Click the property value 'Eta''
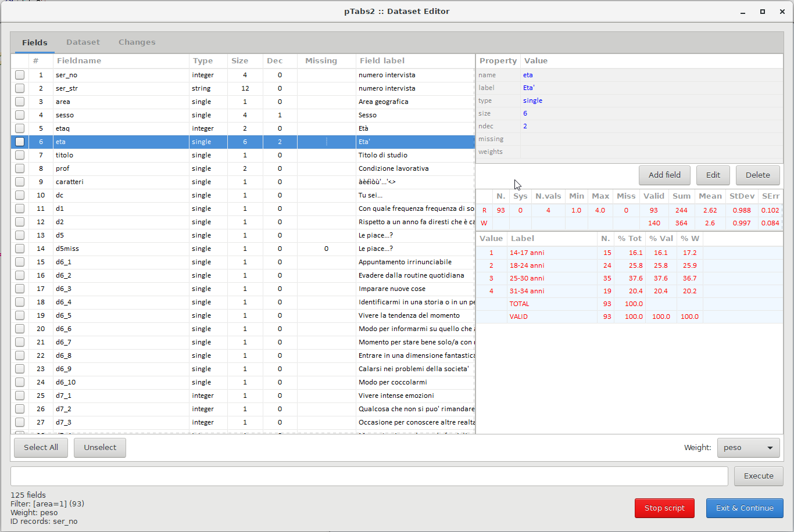The width and height of the screenshot is (794, 532). (x=528, y=88)
